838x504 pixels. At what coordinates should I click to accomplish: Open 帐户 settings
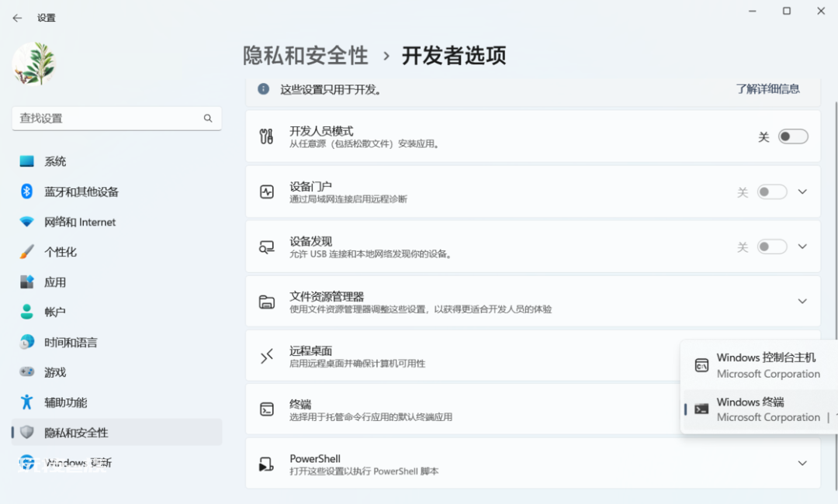tap(116, 312)
